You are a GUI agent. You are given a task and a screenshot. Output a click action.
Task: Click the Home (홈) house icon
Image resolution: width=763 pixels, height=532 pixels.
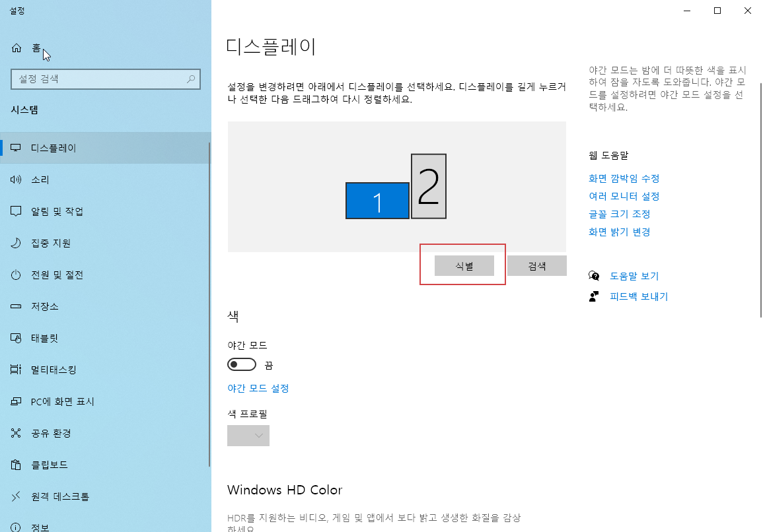pyautogui.click(x=17, y=48)
